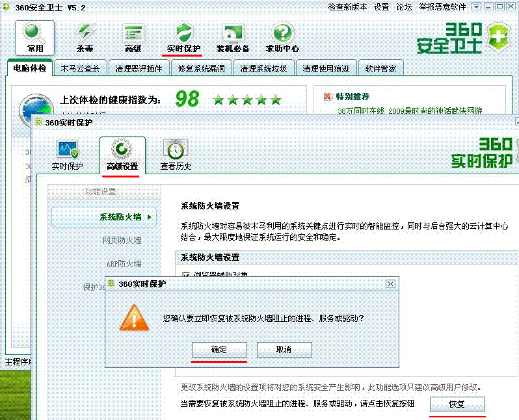Click the five-star rating
Screen dimensions: 519x420
(x=247, y=99)
